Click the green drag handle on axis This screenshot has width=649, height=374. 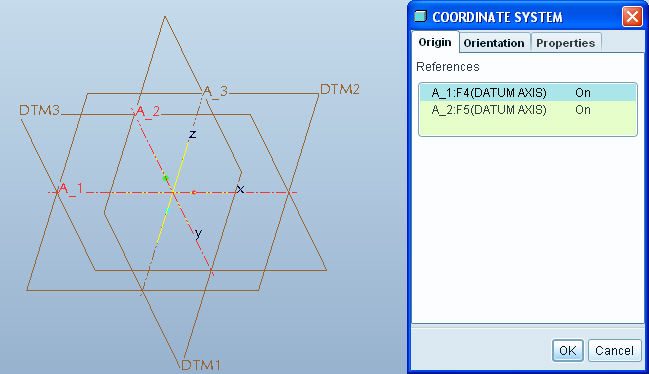pyautogui.click(x=166, y=178)
